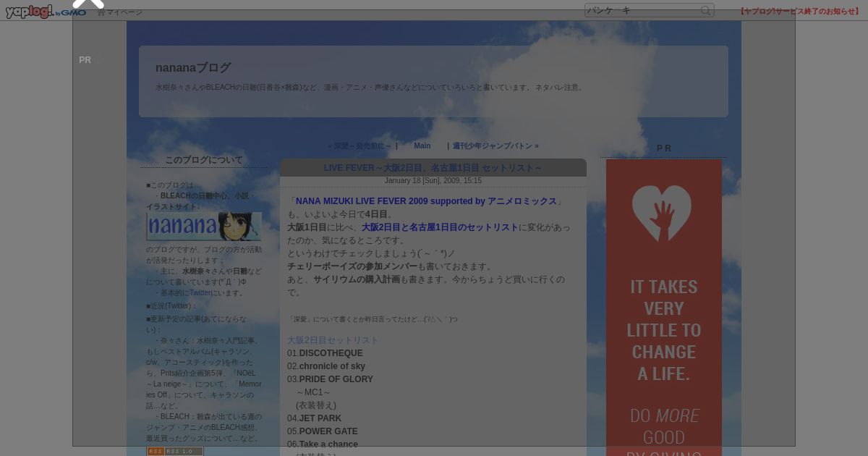The image size is (868, 456).
Task: Click the JET PARK song entry
Action: [320, 418]
